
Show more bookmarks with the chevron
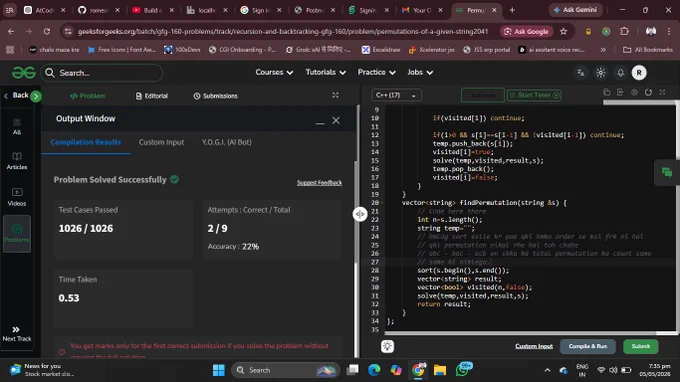pos(603,50)
